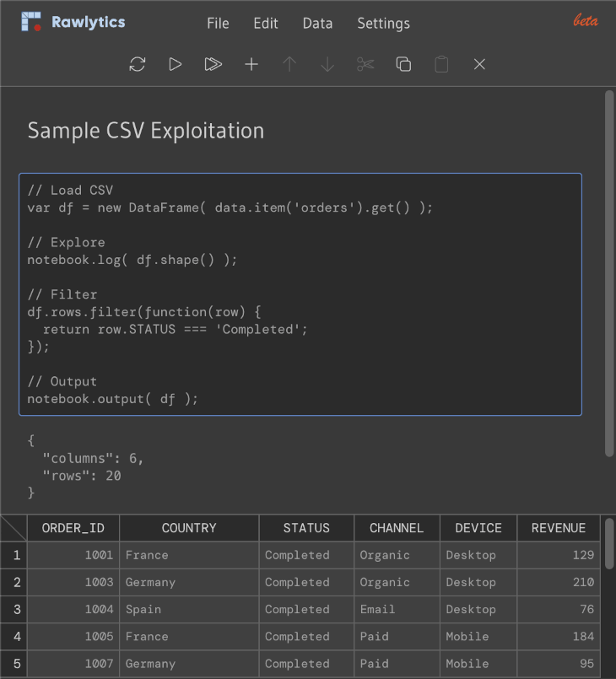The height and width of the screenshot is (679, 616).
Task: Click the CHANNEL column header
Action: tap(397, 528)
